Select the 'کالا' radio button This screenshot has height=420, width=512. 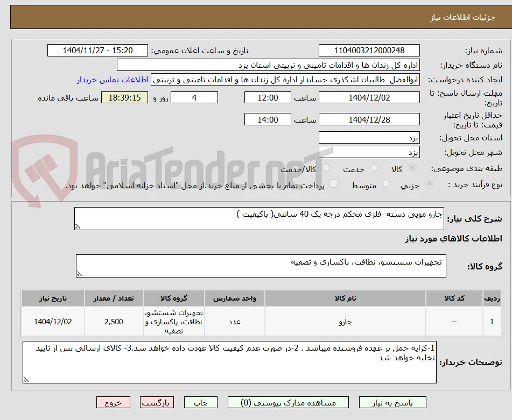[412, 168]
